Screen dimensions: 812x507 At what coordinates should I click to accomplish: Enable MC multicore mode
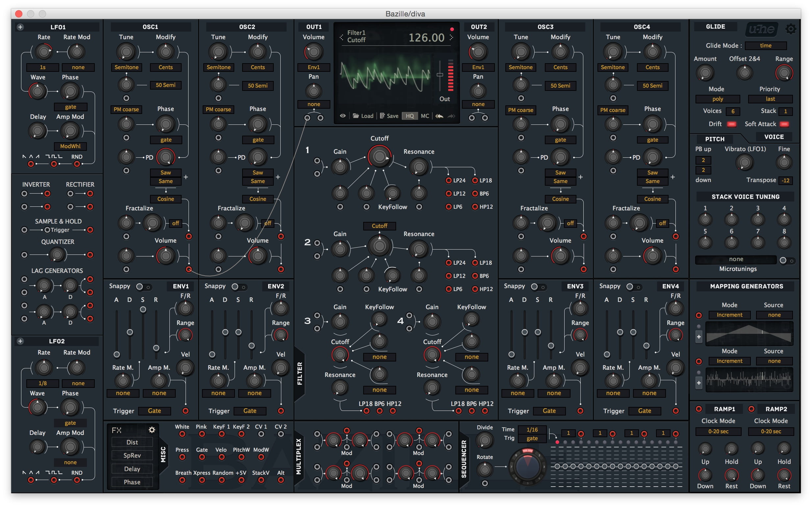[425, 116]
